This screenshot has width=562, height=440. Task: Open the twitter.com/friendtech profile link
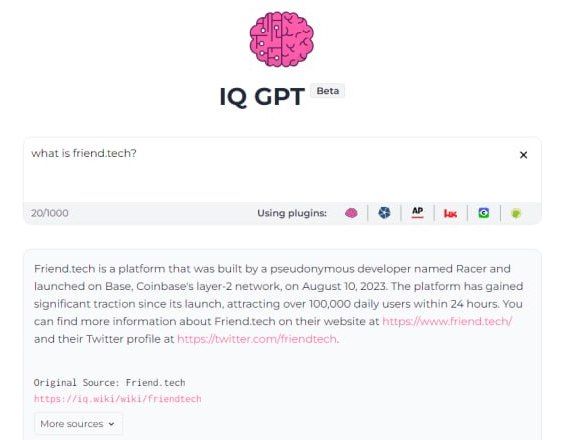pyautogui.click(x=257, y=339)
